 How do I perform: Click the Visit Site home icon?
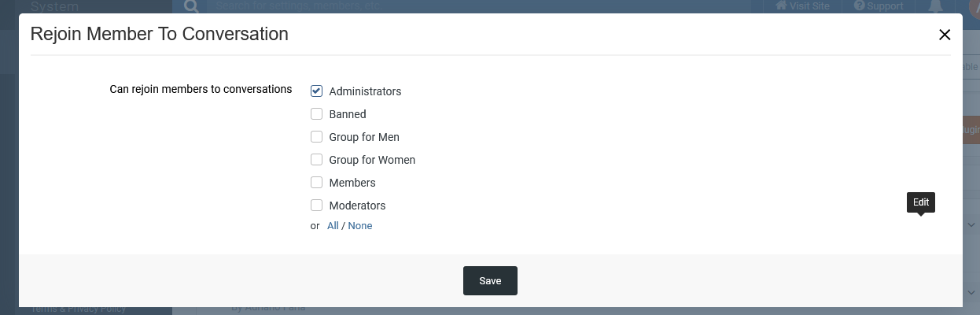point(781,6)
